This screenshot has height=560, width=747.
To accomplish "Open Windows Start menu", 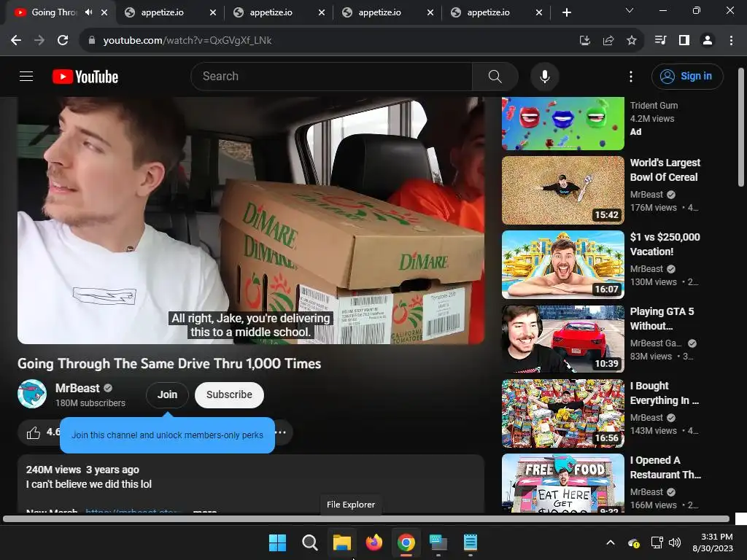I will click(277, 542).
